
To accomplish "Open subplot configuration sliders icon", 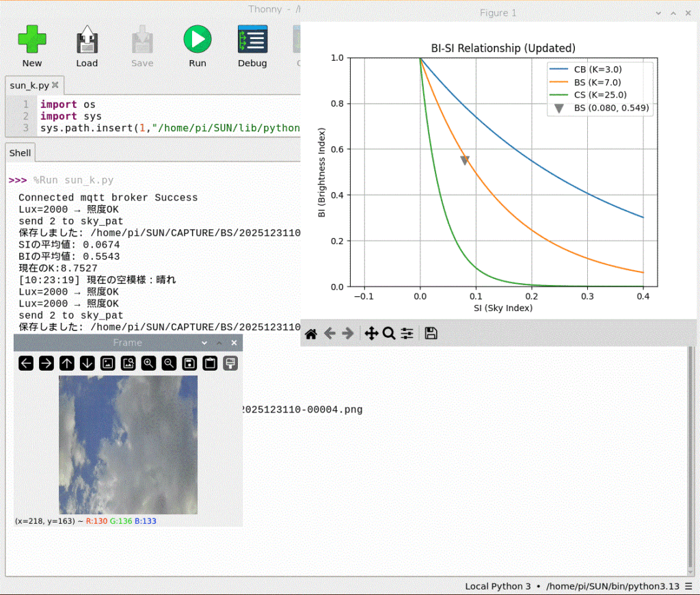I will (x=407, y=334).
